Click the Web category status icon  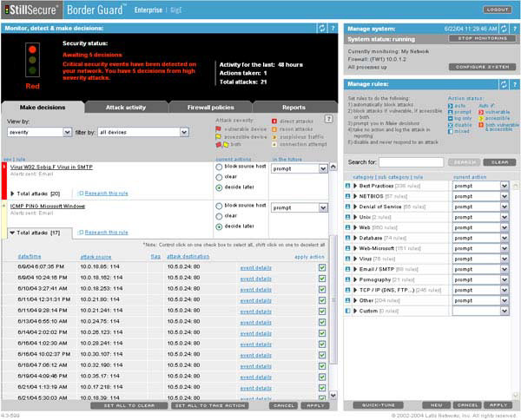347,227
